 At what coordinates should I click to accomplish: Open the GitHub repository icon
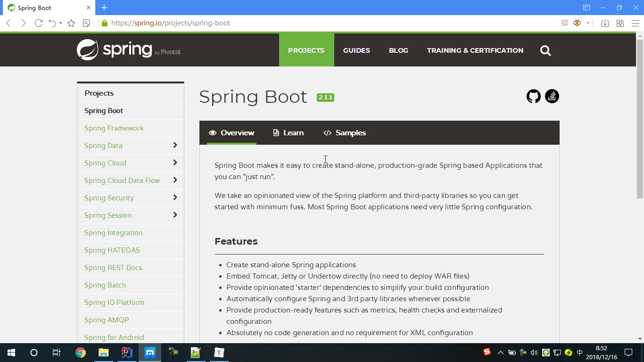[534, 97]
